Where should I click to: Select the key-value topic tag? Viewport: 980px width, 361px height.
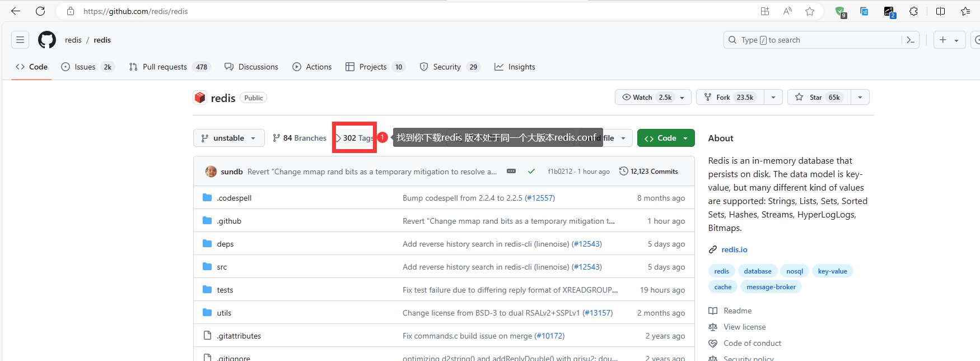(832, 271)
